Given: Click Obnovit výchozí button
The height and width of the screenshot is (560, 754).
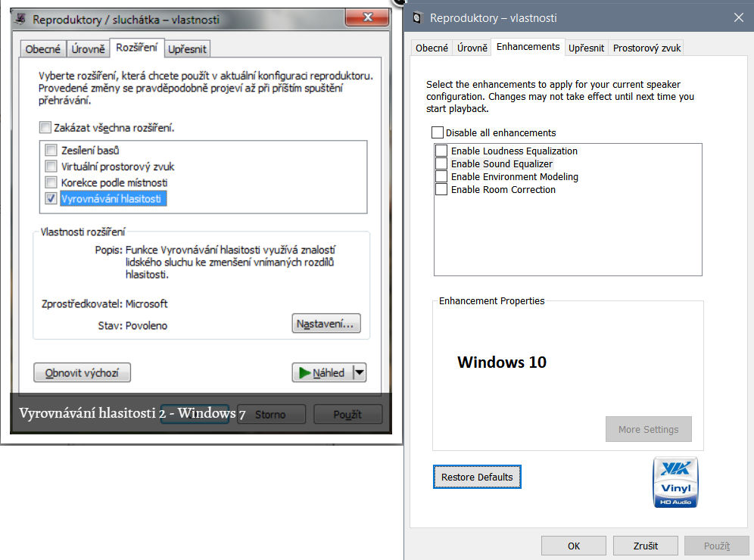Looking at the screenshot, I should pyautogui.click(x=82, y=372).
